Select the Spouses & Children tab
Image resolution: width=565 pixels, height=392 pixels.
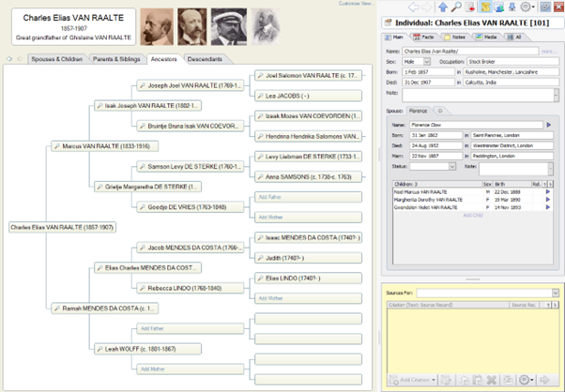tap(51, 59)
